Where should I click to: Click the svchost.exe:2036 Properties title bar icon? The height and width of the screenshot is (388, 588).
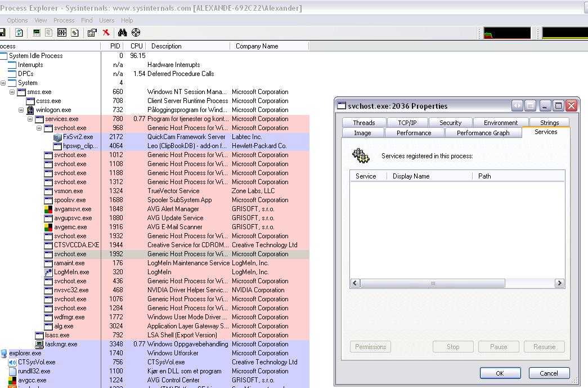(342, 105)
